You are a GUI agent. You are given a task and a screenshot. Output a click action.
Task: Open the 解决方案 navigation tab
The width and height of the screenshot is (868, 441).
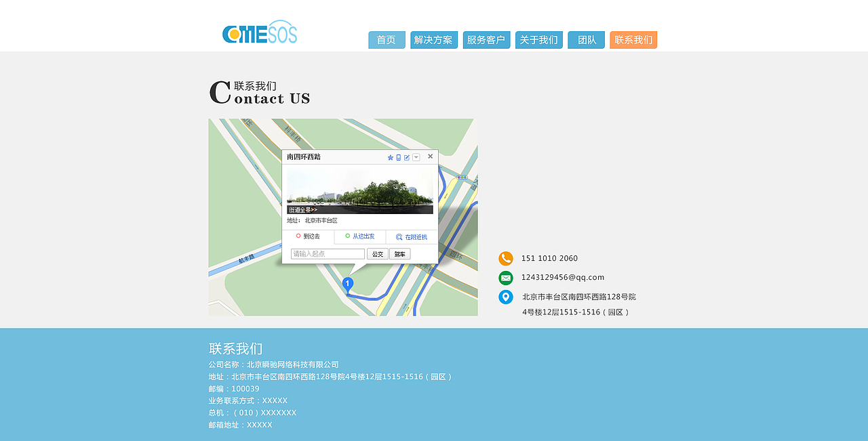(433, 40)
